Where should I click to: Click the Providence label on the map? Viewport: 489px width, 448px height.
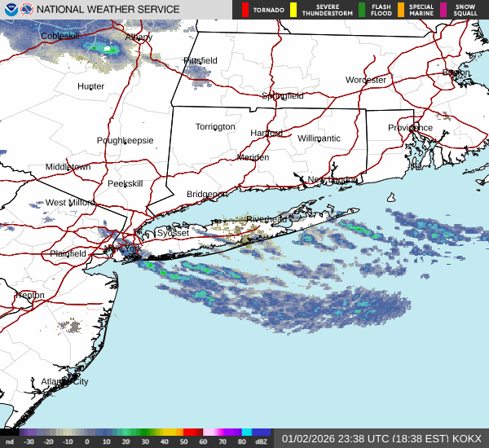tap(410, 128)
